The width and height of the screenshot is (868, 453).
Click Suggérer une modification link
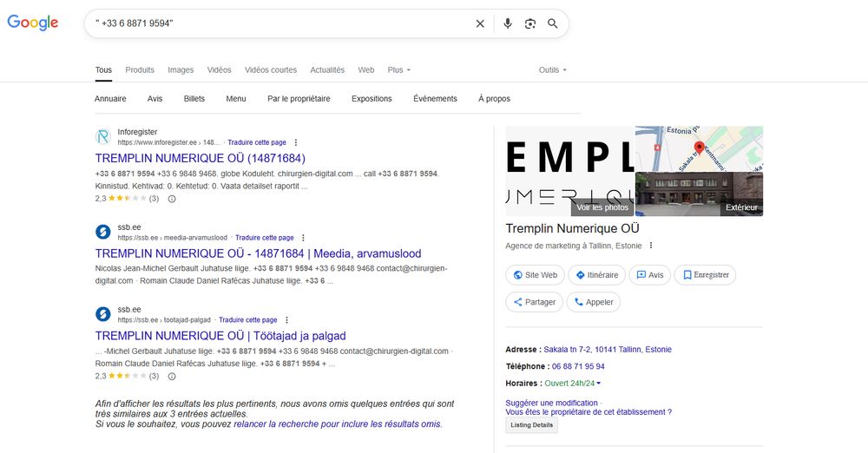click(x=551, y=404)
